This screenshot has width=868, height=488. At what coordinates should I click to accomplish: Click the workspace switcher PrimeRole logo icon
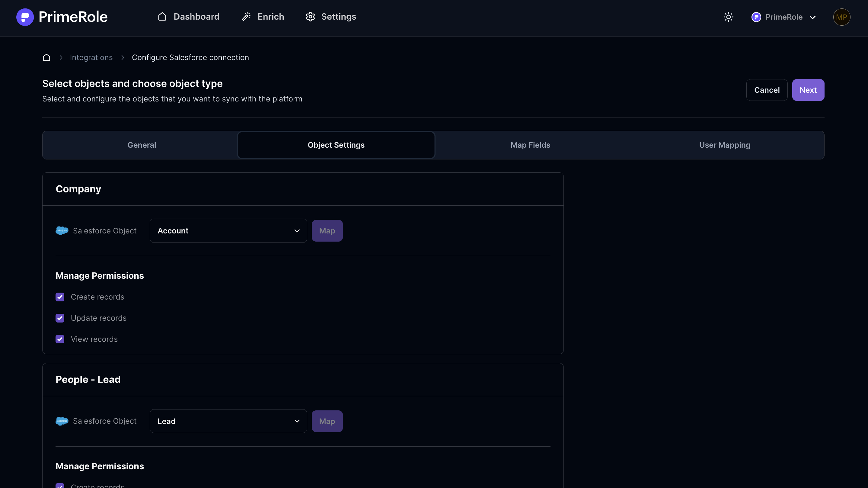pyautogui.click(x=756, y=17)
